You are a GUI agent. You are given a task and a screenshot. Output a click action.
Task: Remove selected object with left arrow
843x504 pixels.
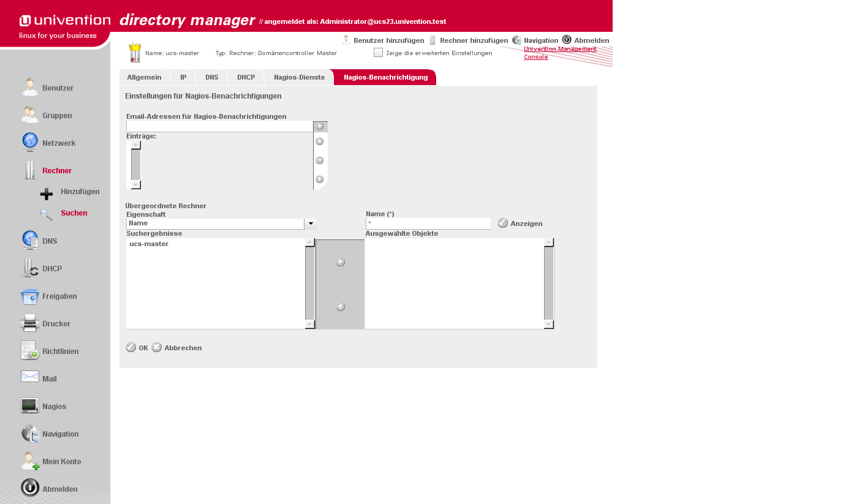click(x=340, y=307)
